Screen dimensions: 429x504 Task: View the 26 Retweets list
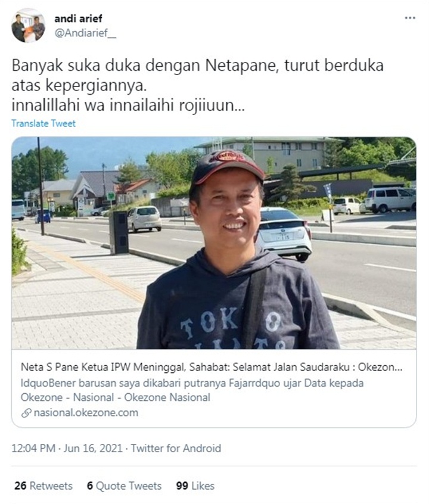tap(43, 486)
